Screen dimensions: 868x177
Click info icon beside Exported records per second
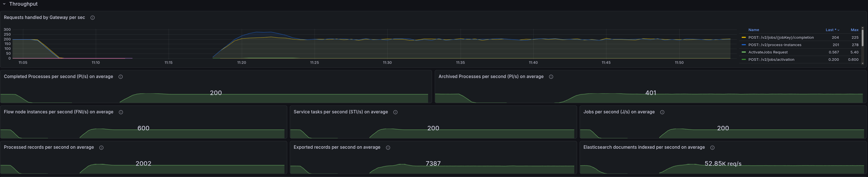coord(388,148)
